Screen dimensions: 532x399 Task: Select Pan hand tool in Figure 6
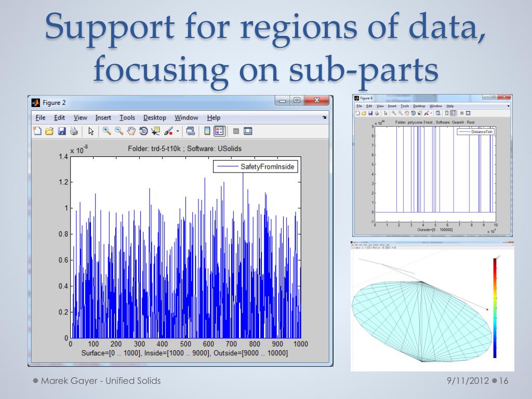[407, 113]
